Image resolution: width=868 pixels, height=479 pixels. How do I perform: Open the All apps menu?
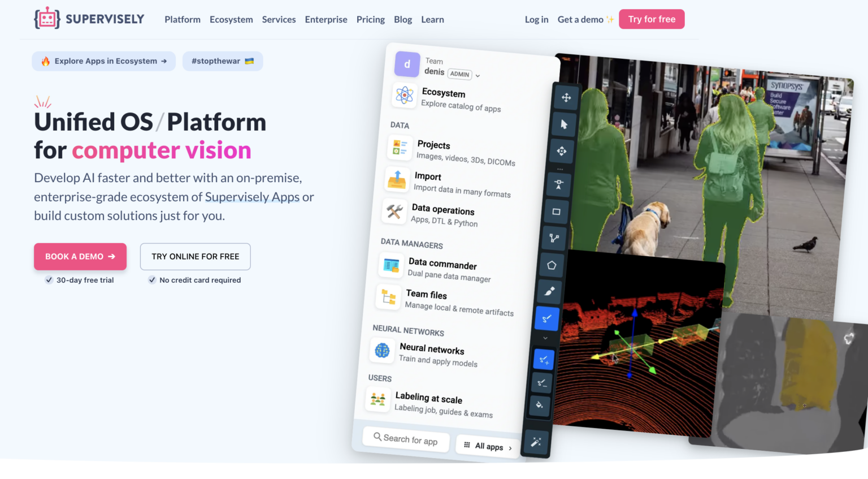click(x=487, y=446)
